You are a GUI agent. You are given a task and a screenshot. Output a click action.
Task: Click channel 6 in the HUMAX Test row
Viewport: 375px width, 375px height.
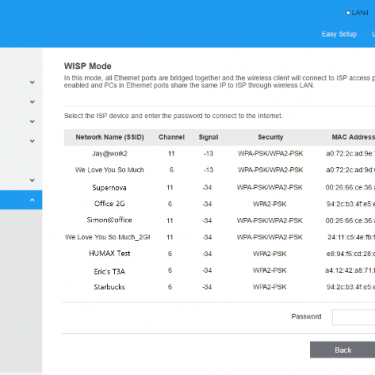(170, 254)
